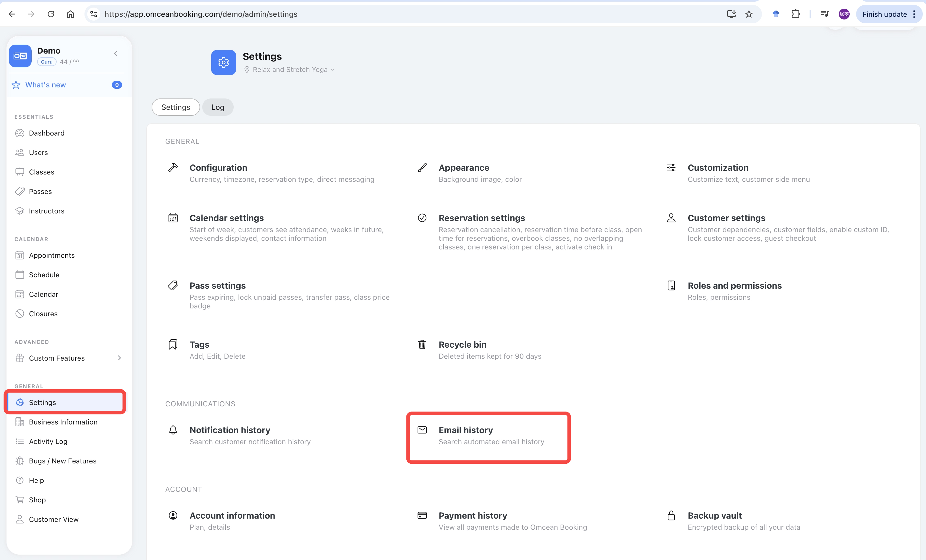926x560 pixels.
Task: Go to Dashboard in the sidebar
Action: [x=47, y=133]
